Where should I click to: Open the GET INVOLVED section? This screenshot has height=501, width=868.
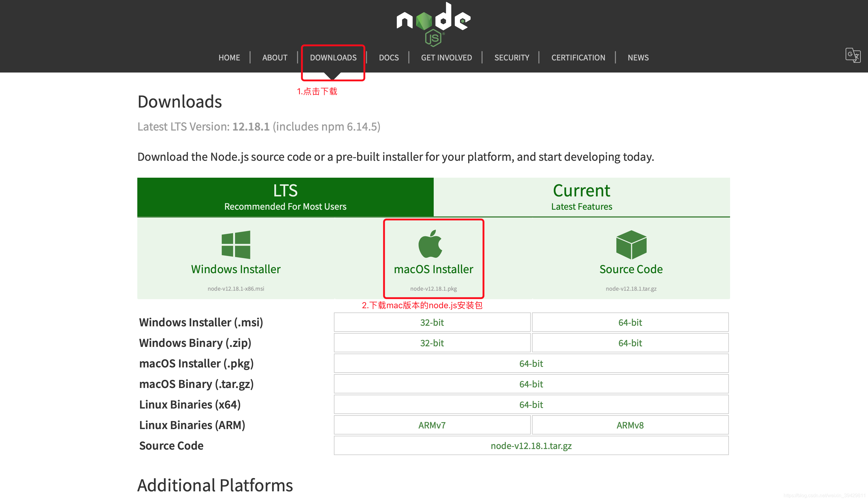(446, 57)
